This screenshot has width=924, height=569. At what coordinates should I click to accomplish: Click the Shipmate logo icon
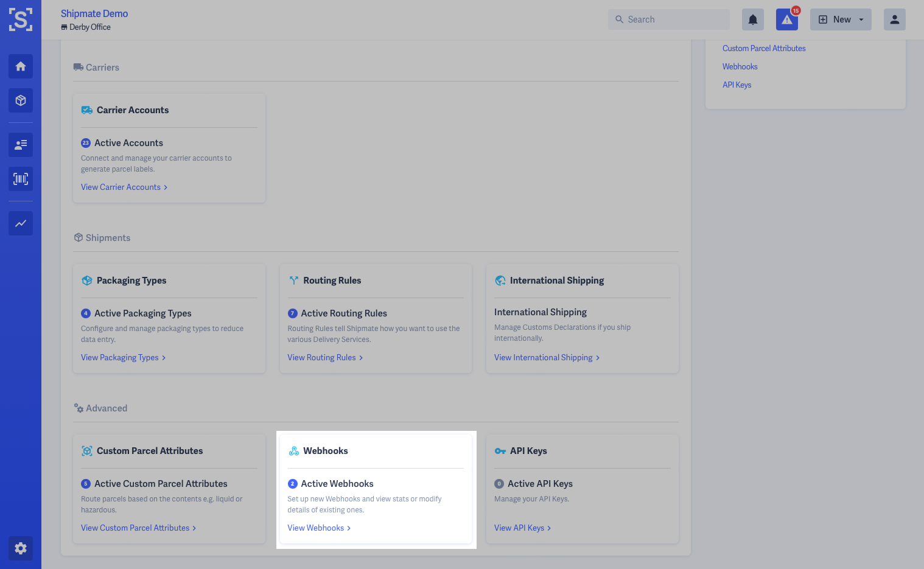tap(21, 19)
